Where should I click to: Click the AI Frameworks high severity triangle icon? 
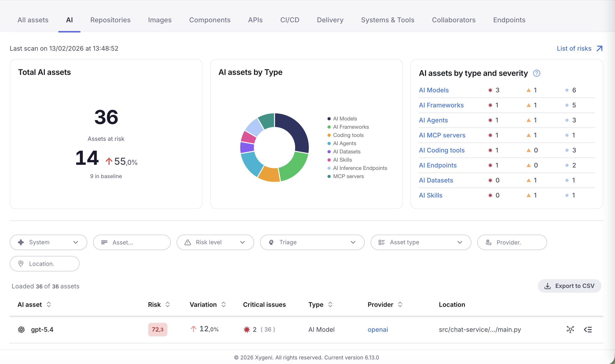click(528, 105)
